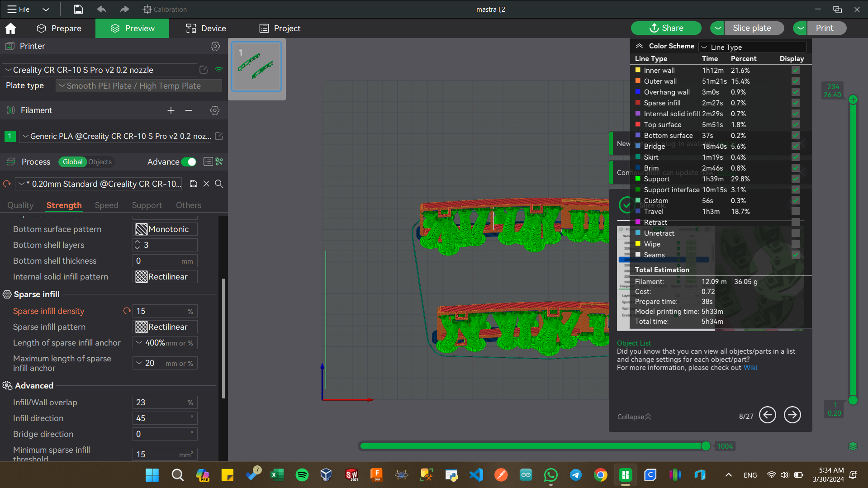Switch to the Speed settings tab
868x488 pixels.
[x=106, y=205]
